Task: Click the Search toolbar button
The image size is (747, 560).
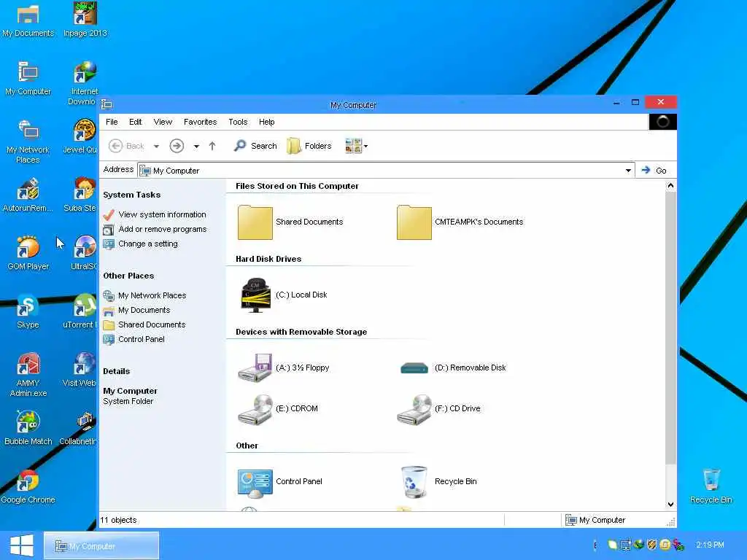Action: pyautogui.click(x=255, y=146)
